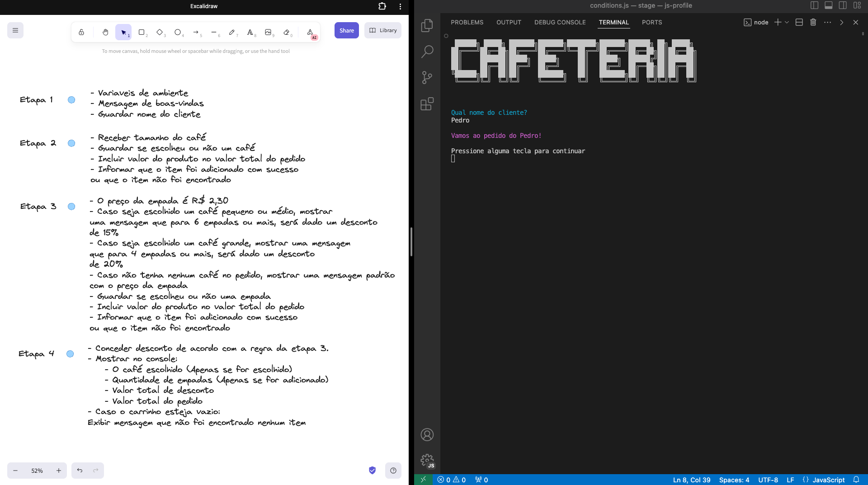
Task: Zoom out the Excalidraw canvas
Action: pos(15,471)
